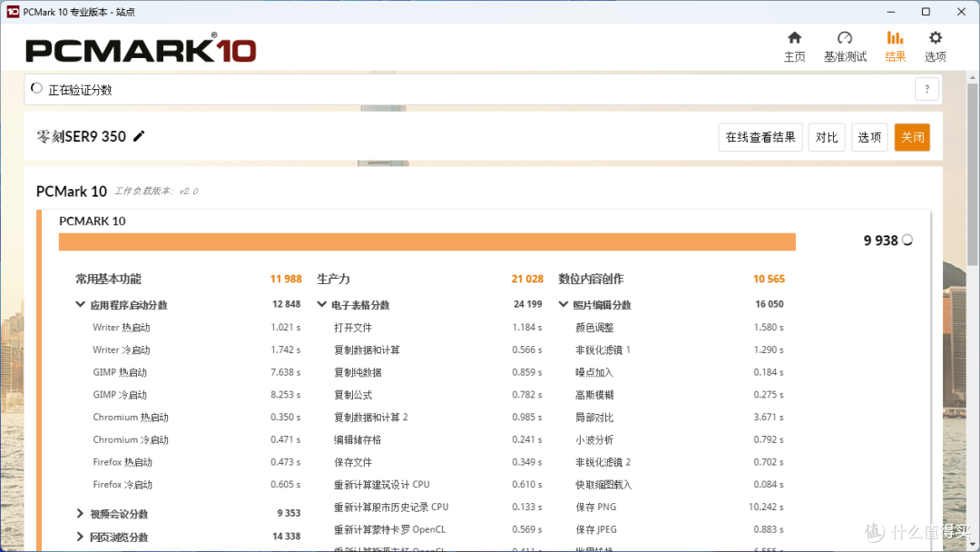
Task: Click the 非锐化滤镜 1 row
Action: [680, 350]
